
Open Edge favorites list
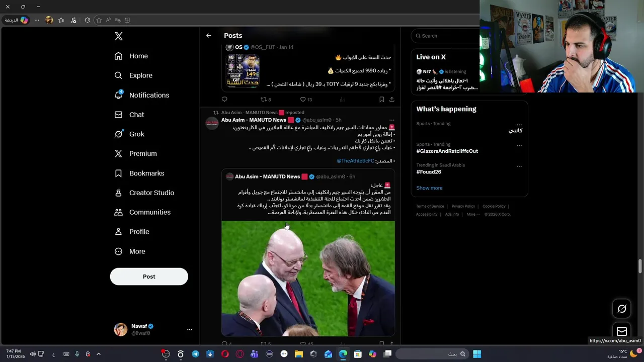point(61,20)
